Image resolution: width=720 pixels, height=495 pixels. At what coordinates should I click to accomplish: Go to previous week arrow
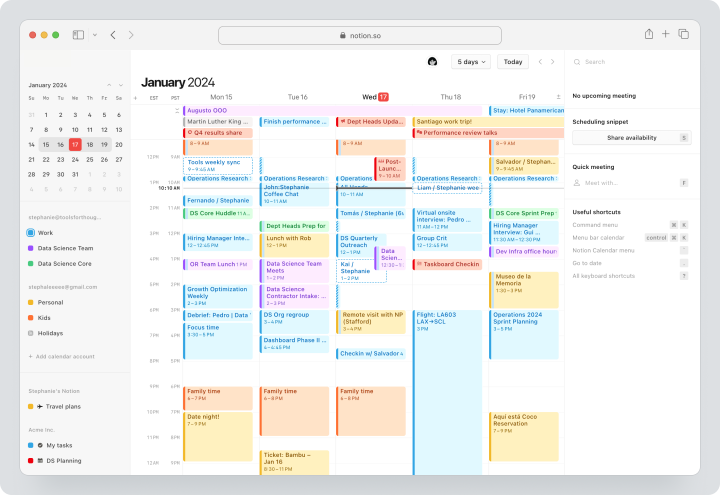click(x=540, y=62)
